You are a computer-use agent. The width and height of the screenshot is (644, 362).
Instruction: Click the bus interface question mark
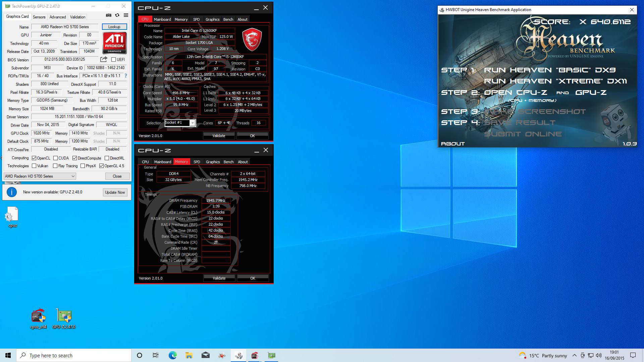(x=126, y=76)
